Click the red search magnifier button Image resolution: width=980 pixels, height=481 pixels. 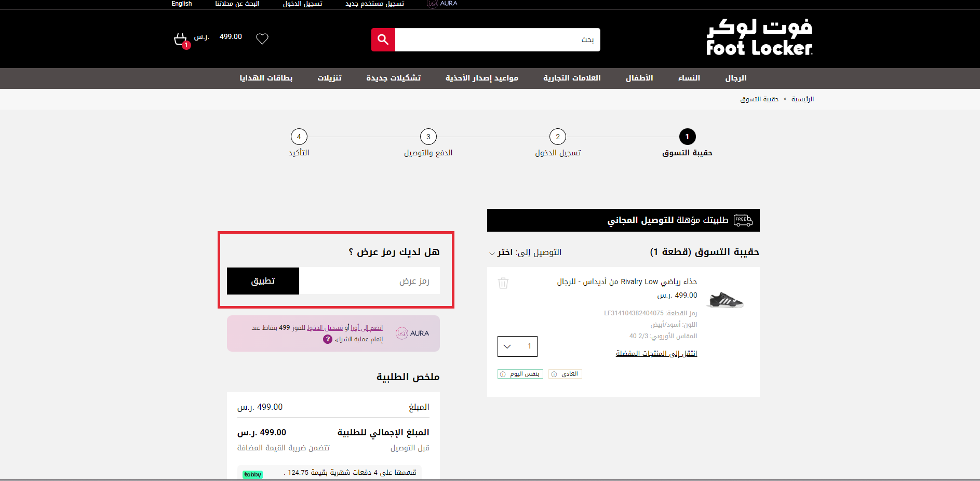coord(383,39)
